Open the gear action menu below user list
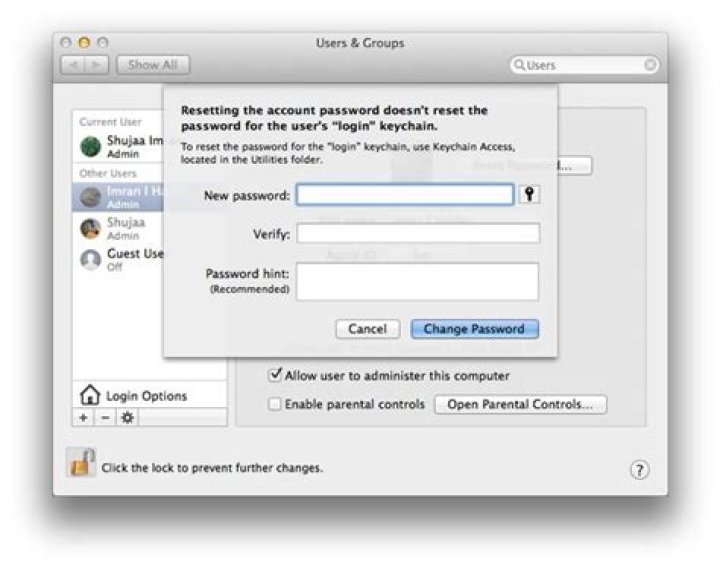This screenshot has width=720, height=568. click(x=128, y=418)
